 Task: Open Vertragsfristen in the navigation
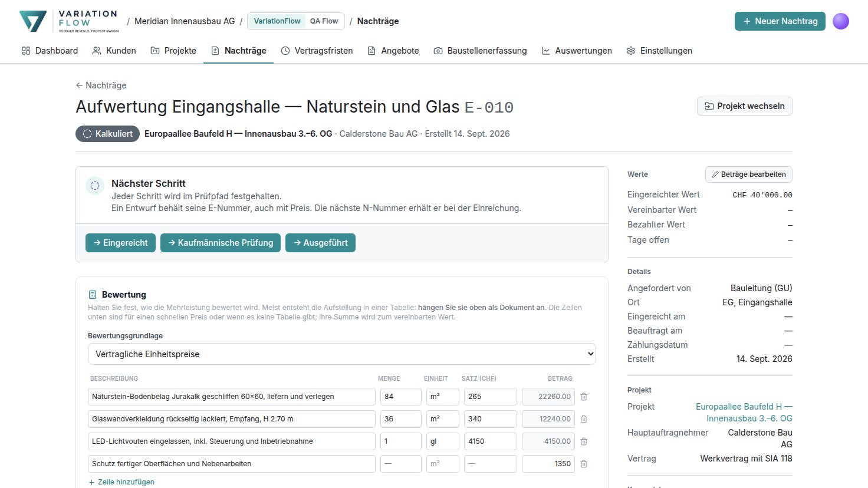pyautogui.click(x=317, y=51)
